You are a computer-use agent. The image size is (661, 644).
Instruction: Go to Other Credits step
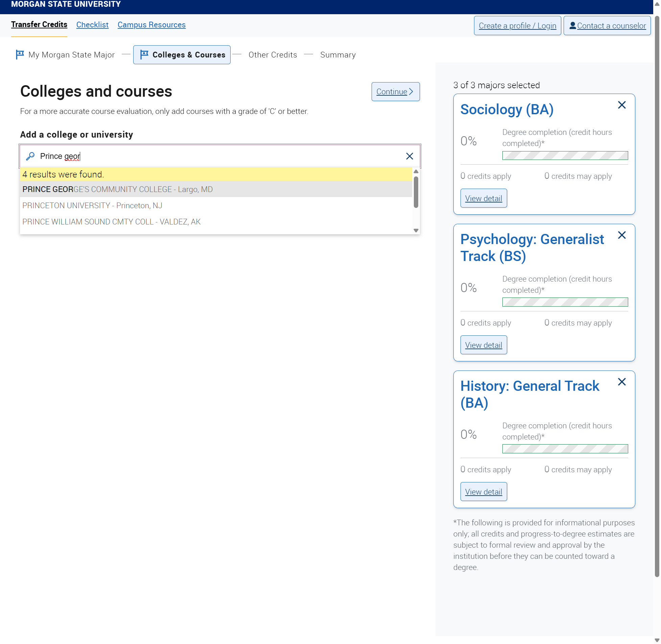(273, 55)
